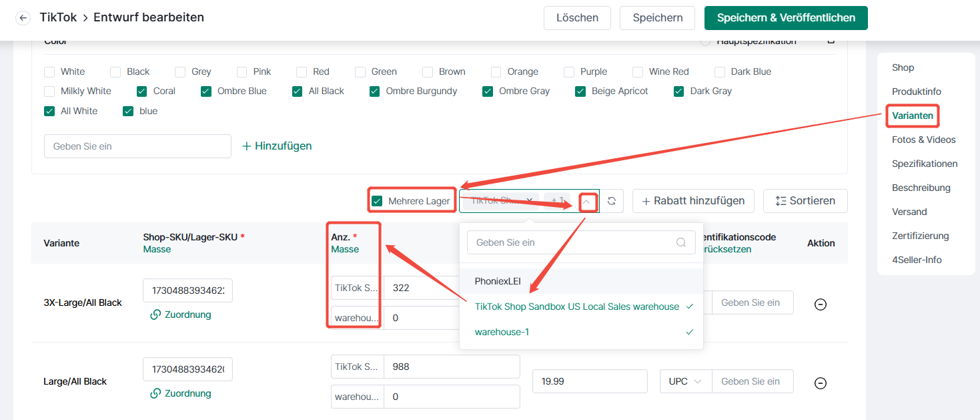
Task: Go back using the arrow icon beside TikTok
Action: click(23, 18)
